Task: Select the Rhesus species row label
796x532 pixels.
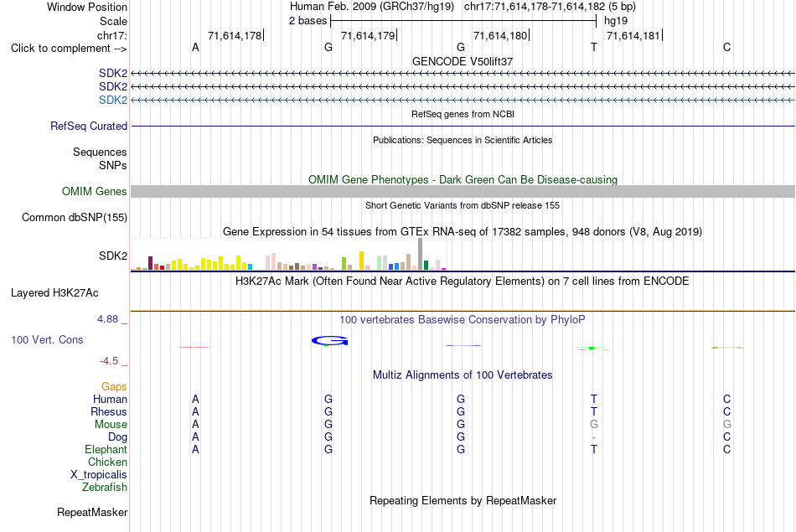Action: pyautogui.click(x=109, y=411)
